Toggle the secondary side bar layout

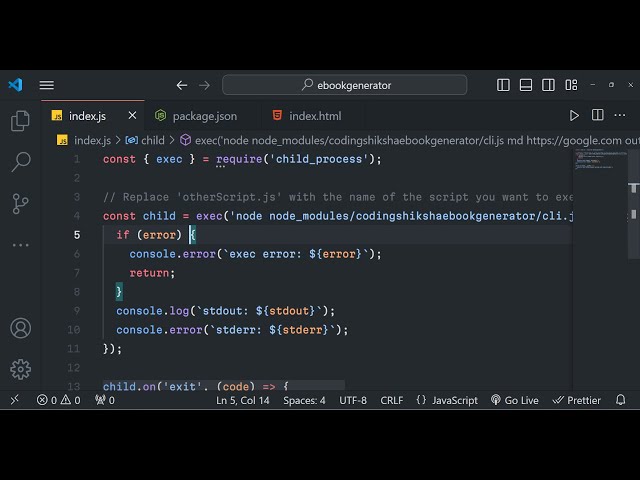[548, 85]
